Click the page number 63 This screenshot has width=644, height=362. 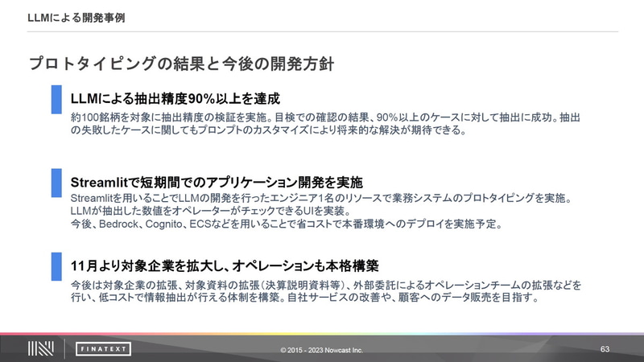click(x=605, y=349)
